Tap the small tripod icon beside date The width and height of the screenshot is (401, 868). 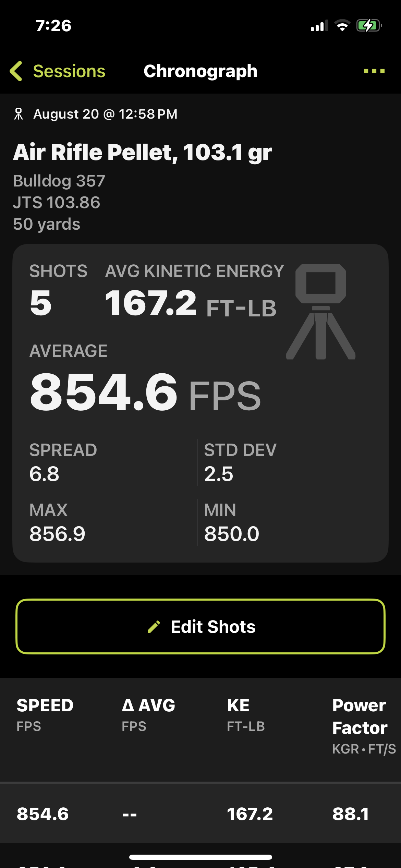tap(19, 114)
